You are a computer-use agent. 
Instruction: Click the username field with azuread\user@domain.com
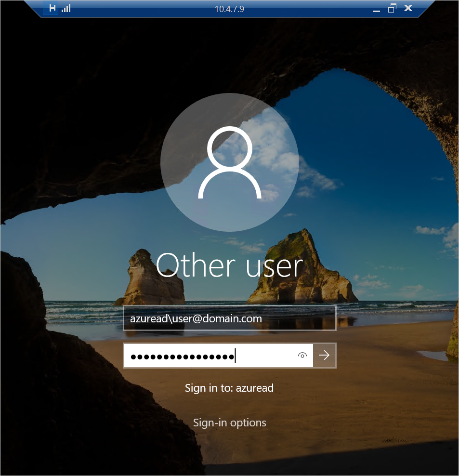[x=229, y=318]
